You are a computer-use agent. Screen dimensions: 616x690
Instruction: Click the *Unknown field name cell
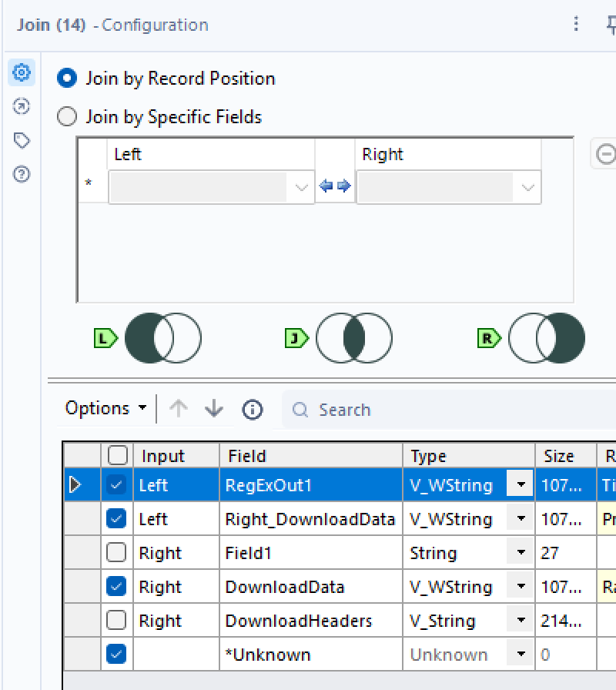pos(311,655)
